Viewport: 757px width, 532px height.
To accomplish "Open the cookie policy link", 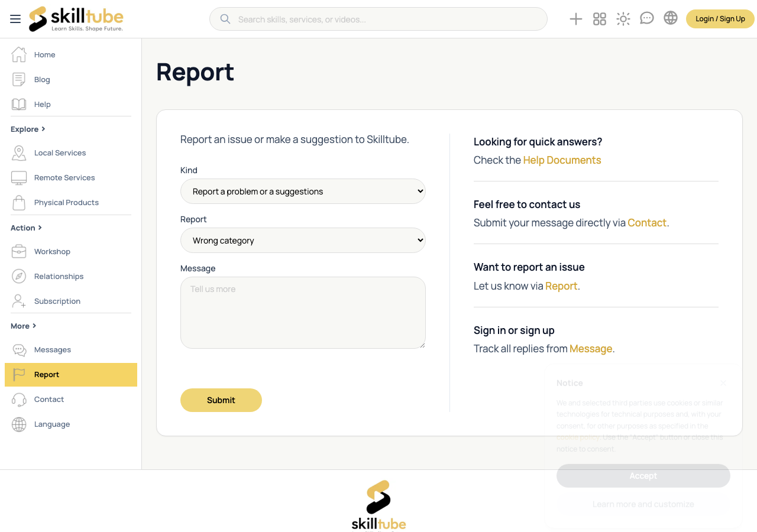I will point(578,437).
